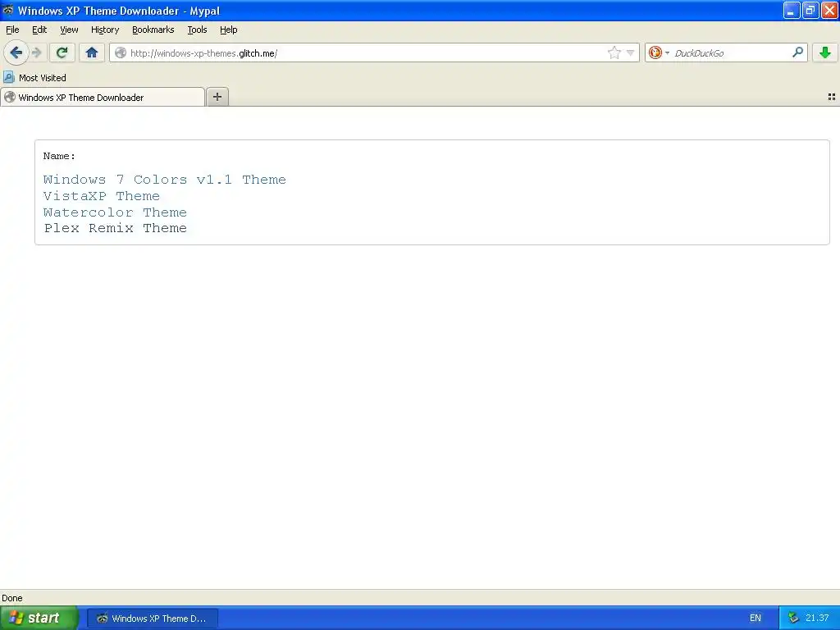
Task: Click the Done status bar text
Action: click(11, 598)
